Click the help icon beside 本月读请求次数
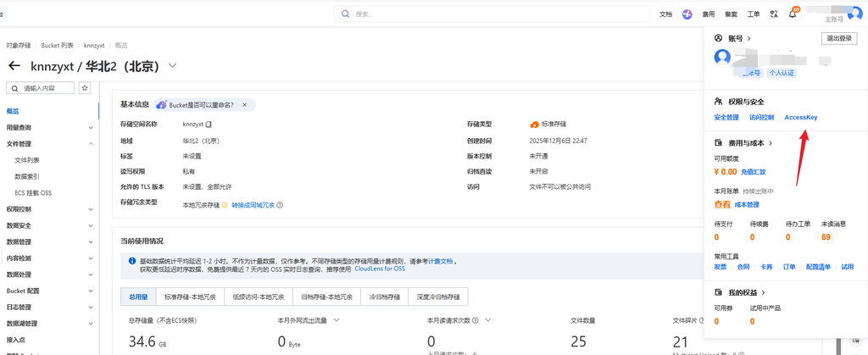The width and height of the screenshot is (868, 355). point(476,320)
